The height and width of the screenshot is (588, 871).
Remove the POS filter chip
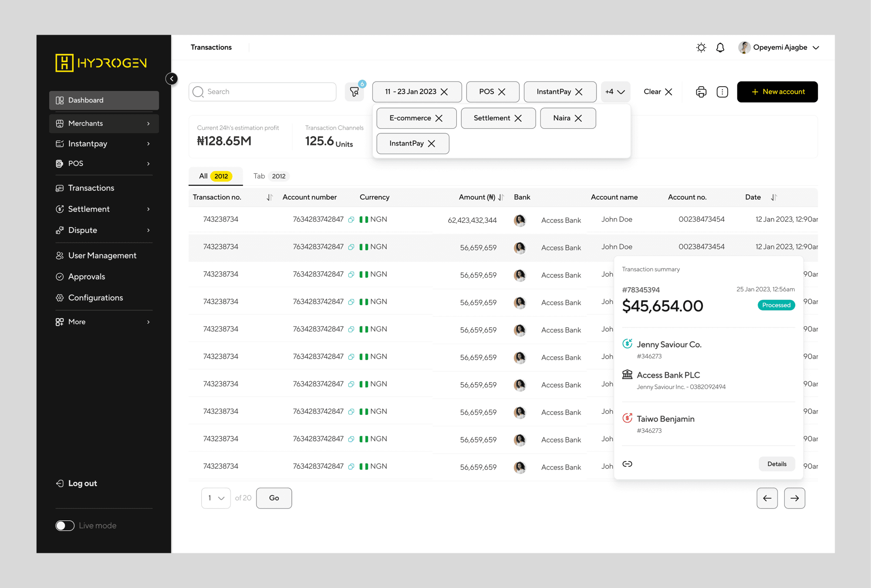point(502,92)
